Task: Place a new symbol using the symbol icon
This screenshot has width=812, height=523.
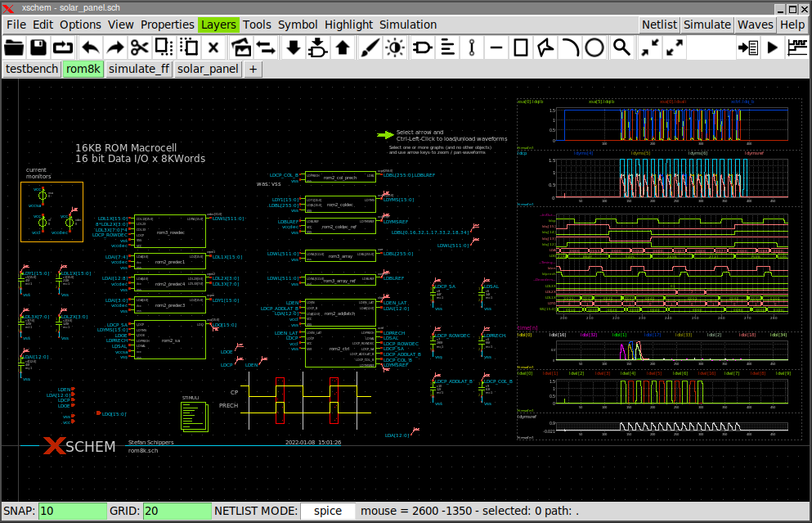Action: tap(242, 47)
